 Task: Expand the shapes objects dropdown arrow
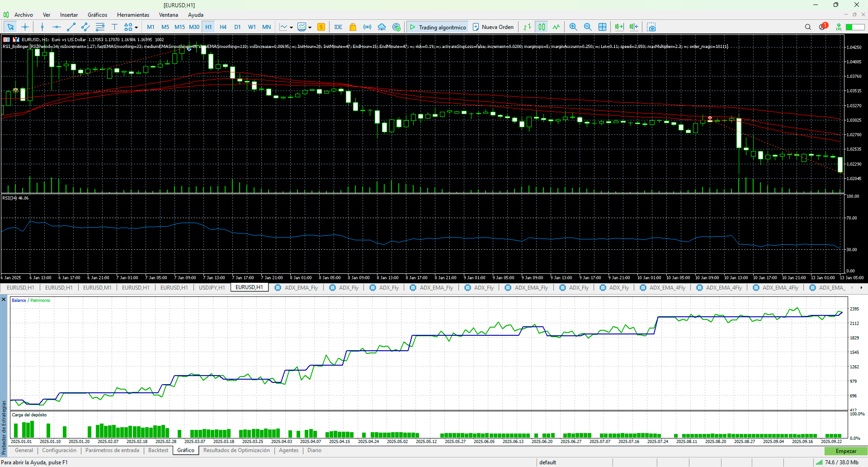click(136, 28)
